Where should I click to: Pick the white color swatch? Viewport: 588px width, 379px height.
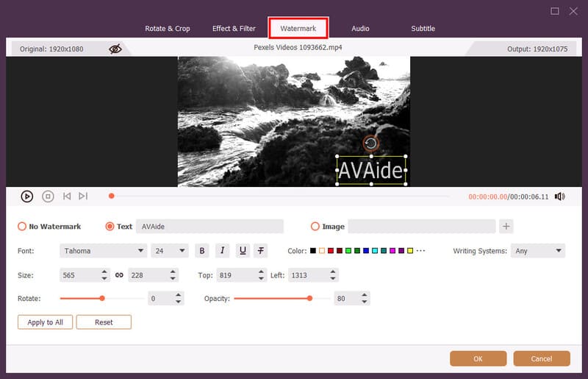pos(322,250)
